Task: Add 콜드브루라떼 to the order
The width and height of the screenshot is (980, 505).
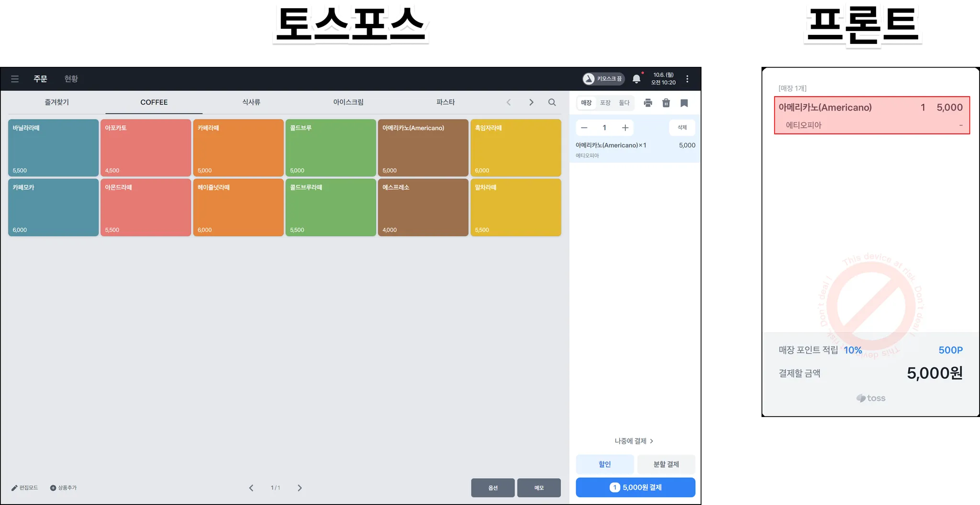Action: (331, 207)
